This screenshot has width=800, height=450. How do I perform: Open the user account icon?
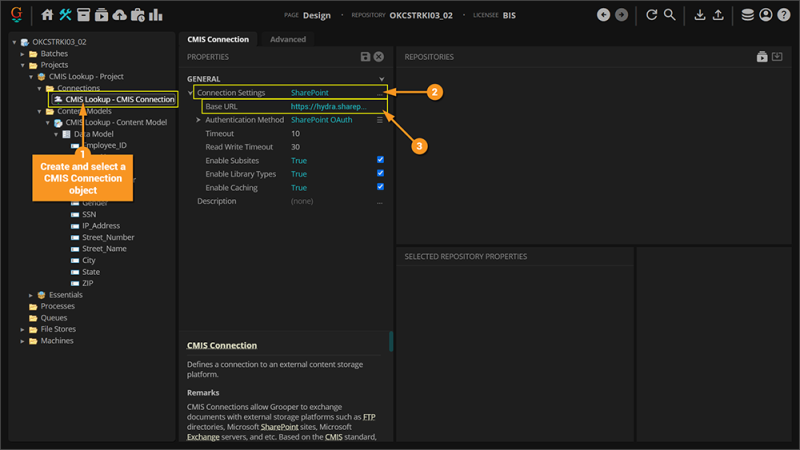coord(766,15)
